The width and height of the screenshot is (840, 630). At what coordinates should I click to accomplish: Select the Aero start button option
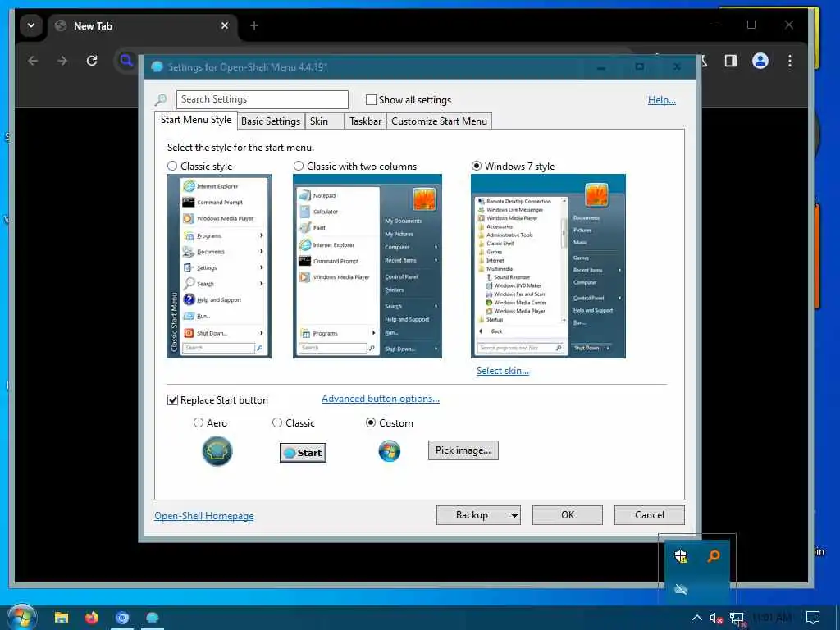point(199,422)
